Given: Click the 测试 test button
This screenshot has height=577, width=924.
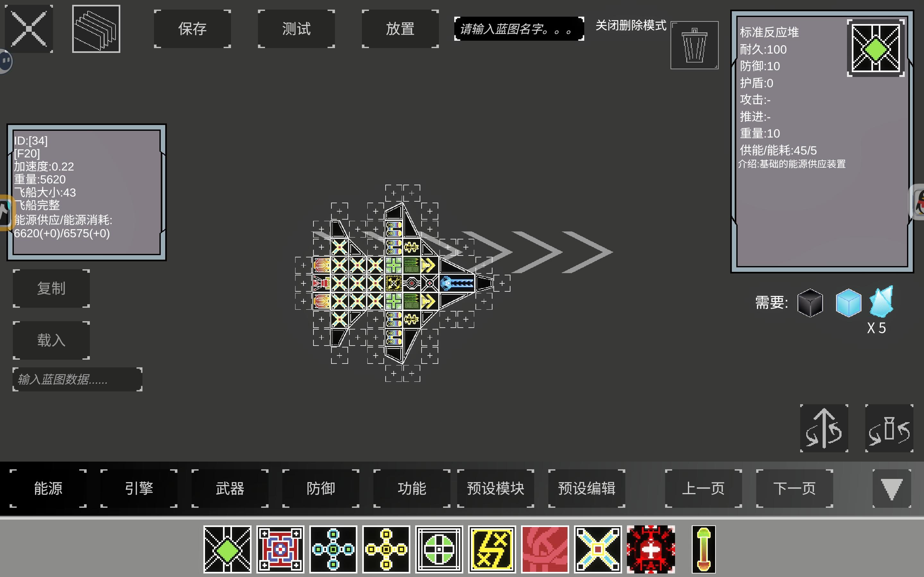Looking at the screenshot, I should 296,29.
